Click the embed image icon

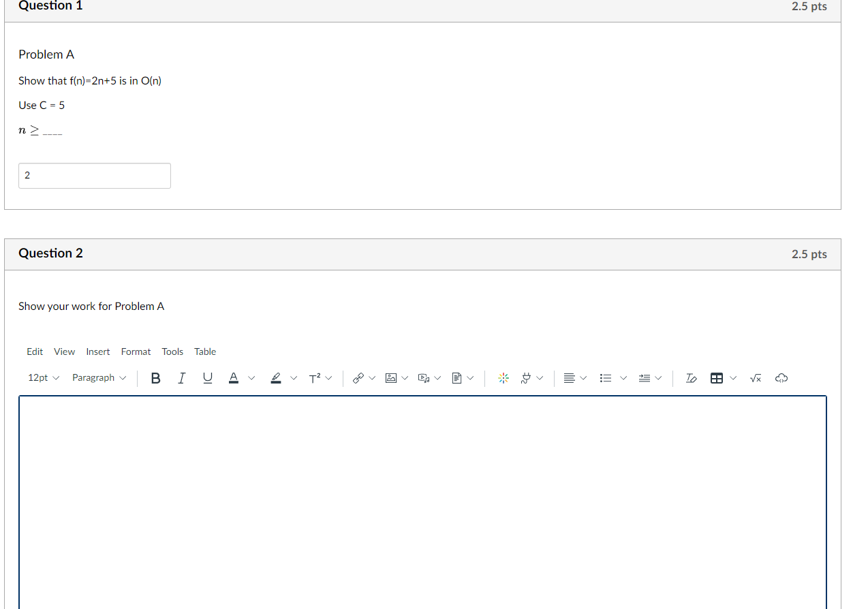coord(392,377)
